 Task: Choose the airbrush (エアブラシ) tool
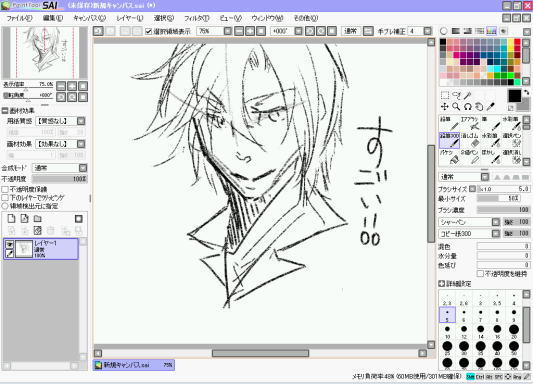coord(470,123)
